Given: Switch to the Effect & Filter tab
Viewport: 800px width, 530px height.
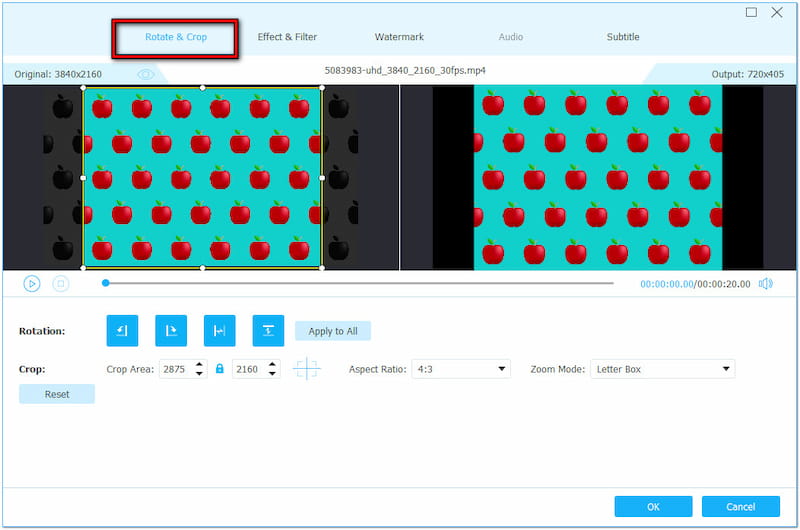Looking at the screenshot, I should click(x=287, y=37).
